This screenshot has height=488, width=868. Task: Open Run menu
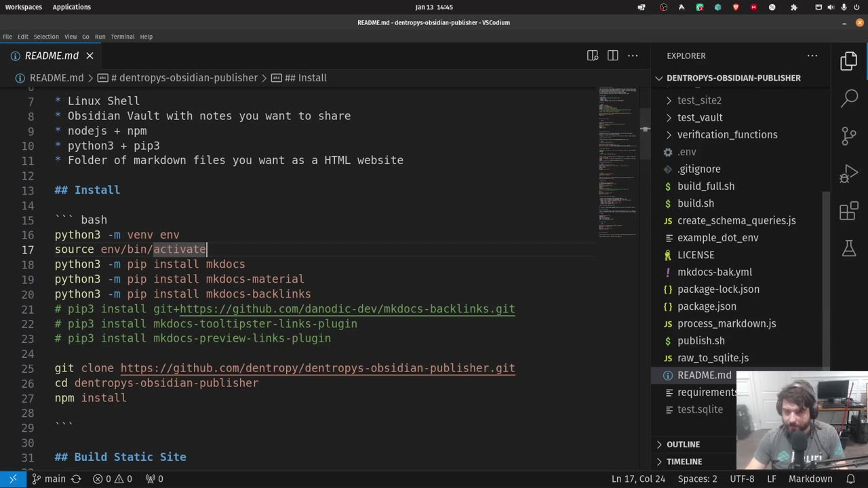[x=100, y=37]
